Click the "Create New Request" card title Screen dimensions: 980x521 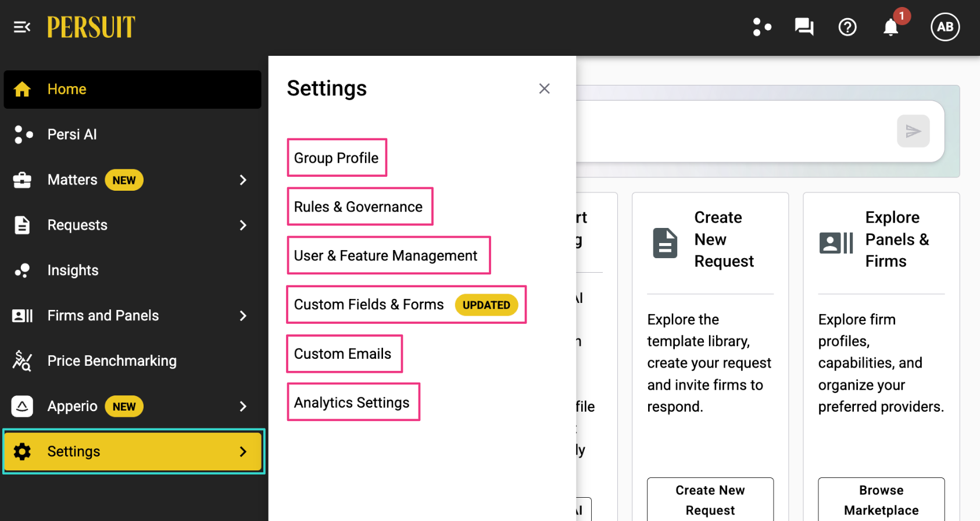click(724, 239)
